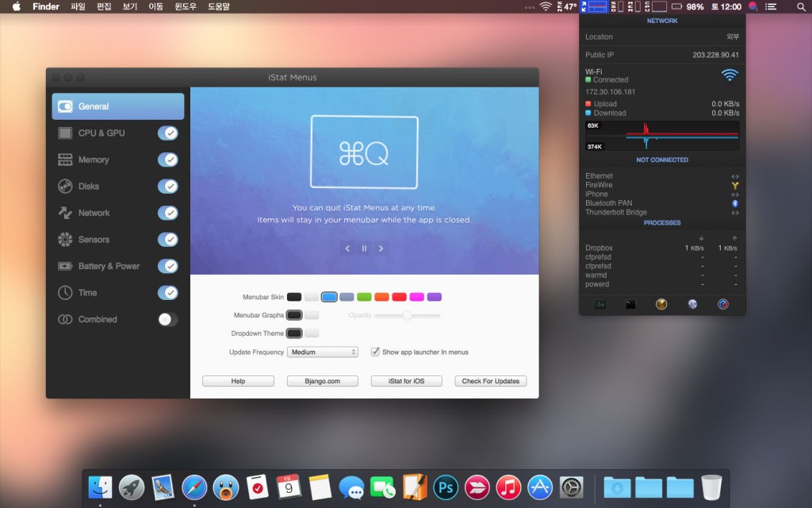Select Dropbox process row

click(x=662, y=248)
